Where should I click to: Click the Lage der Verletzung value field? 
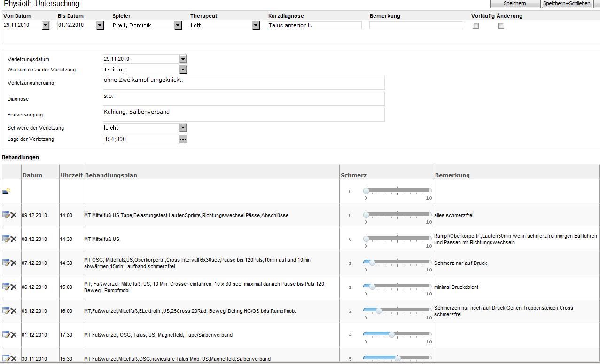(x=141, y=139)
